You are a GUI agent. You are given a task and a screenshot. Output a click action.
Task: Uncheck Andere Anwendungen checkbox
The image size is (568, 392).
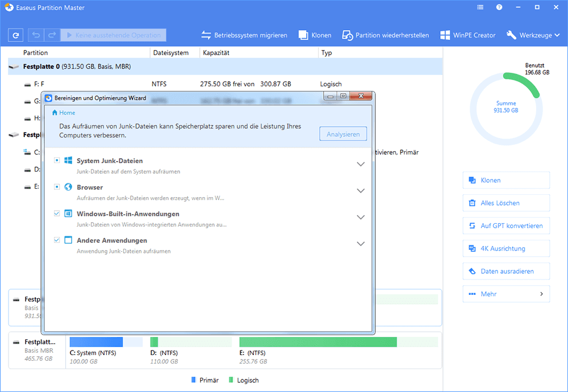coord(57,240)
